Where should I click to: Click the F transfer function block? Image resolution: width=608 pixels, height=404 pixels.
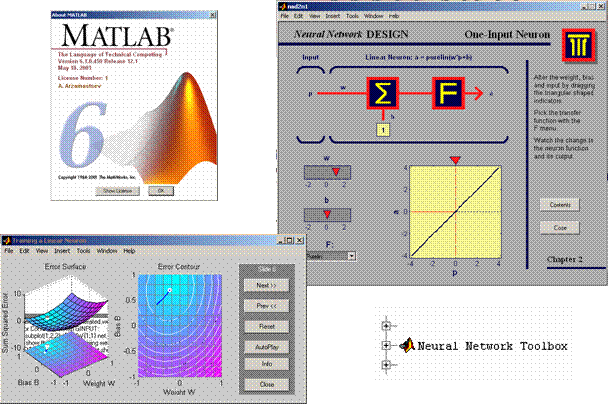[x=448, y=93]
